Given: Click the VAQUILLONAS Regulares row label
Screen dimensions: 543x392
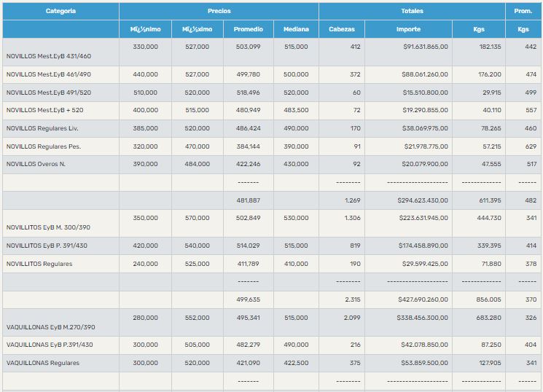Looking at the screenshot, I should tap(43, 363).
